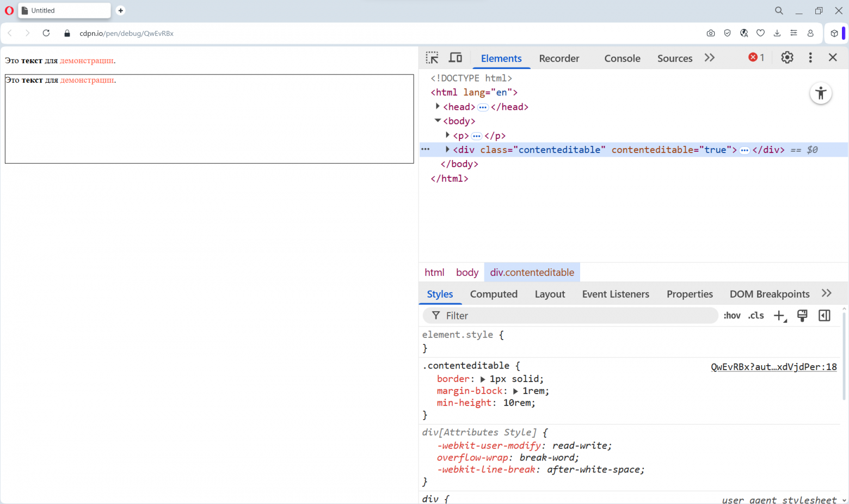Open the DOM Breakpoints tab
This screenshot has width=849, height=504.
770,294
